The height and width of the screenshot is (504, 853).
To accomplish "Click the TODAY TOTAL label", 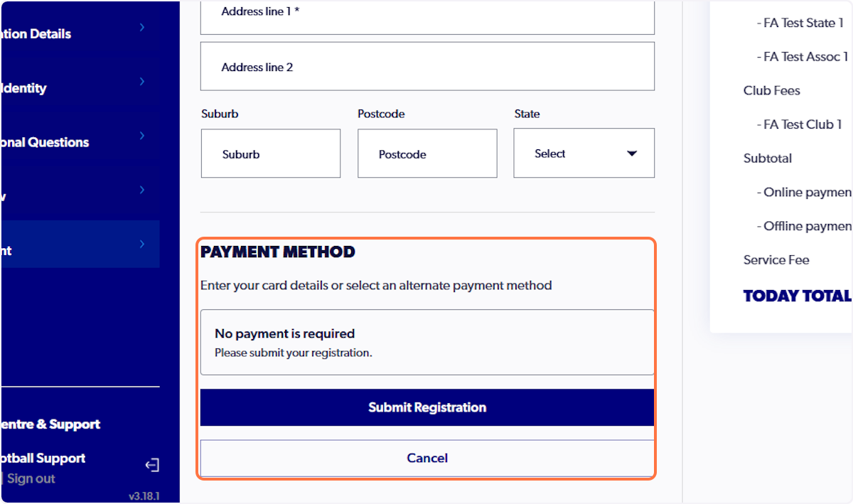I will [796, 296].
